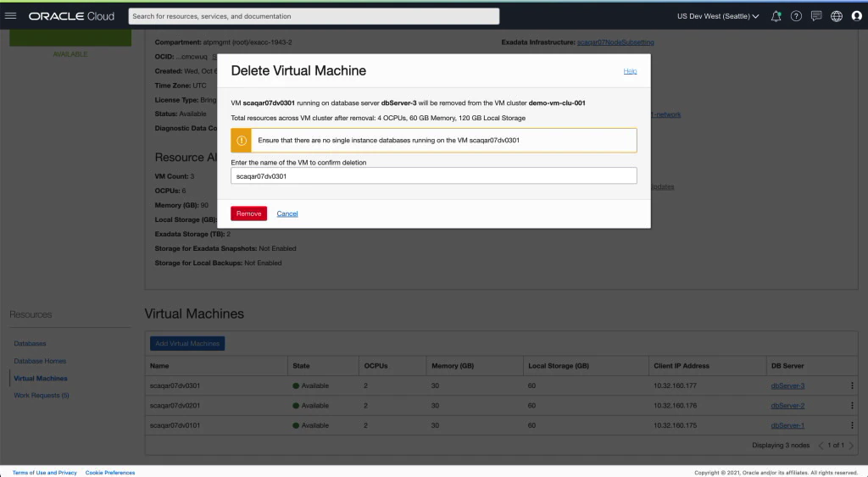Click the Displaying 3 nodes text

781,445
